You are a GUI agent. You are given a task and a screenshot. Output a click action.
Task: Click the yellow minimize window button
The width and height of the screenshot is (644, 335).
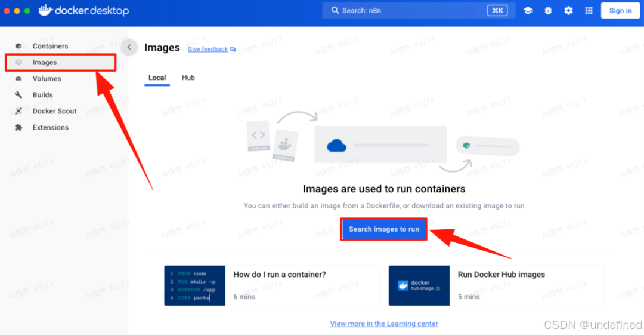(17, 11)
